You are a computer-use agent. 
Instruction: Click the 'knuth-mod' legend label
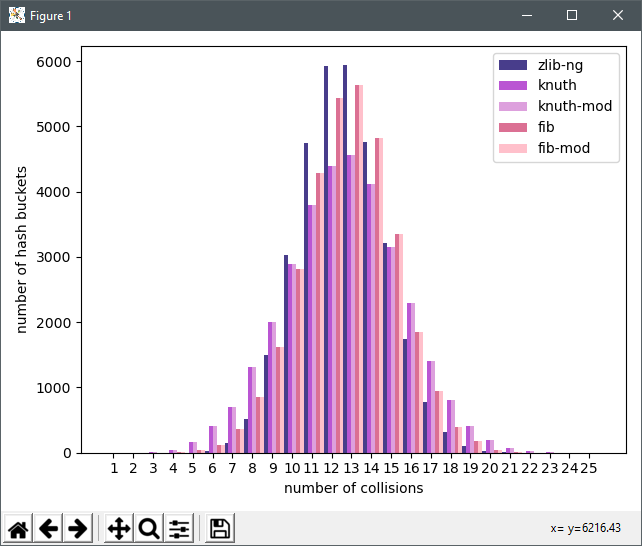click(575, 106)
